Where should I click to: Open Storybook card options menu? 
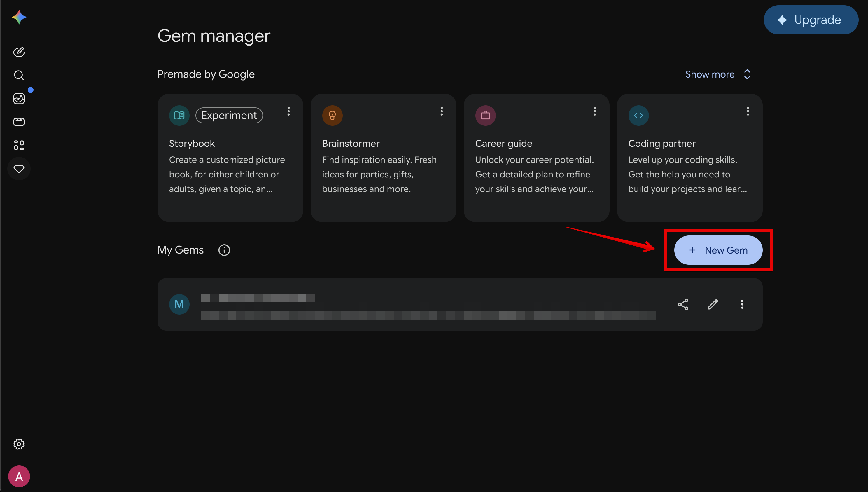288,111
